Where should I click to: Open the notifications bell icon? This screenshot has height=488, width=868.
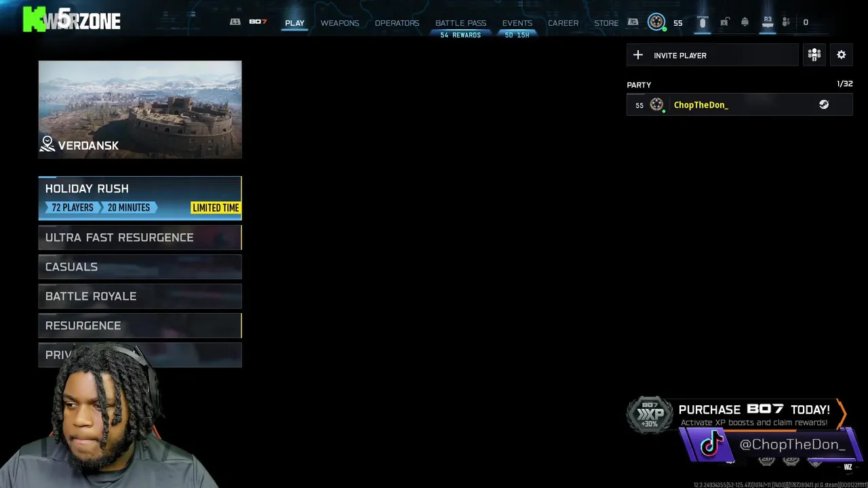click(745, 22)
